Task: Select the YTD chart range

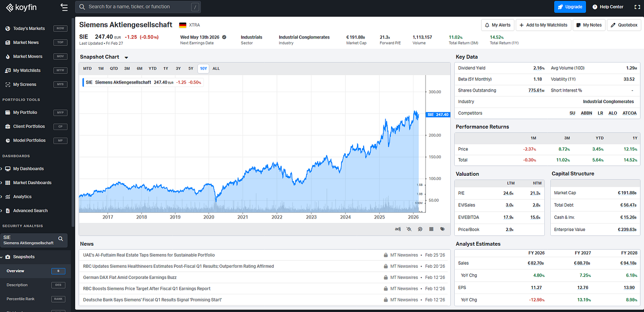Action: pos(153,69)
